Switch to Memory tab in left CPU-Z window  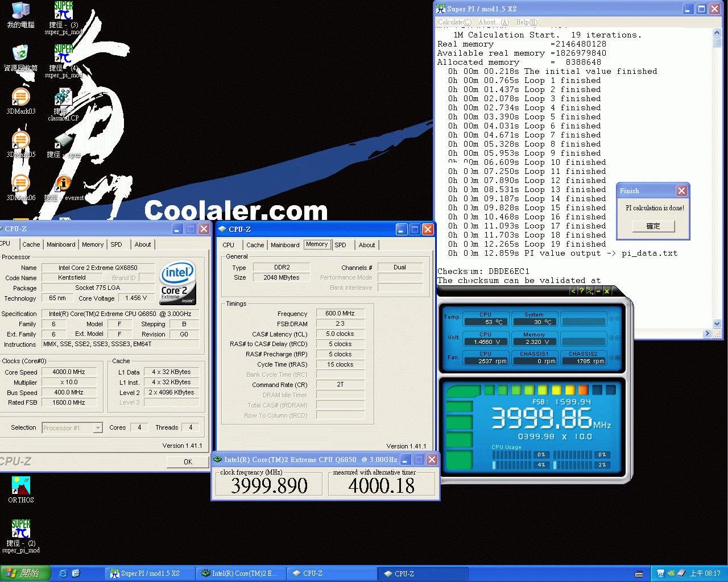pyautogui.click(x=93, y=244)
